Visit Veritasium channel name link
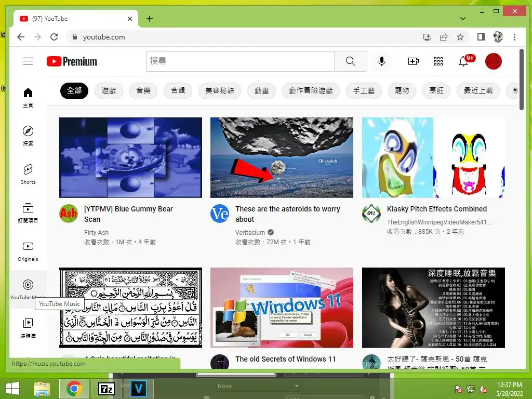 coord(250,232)
